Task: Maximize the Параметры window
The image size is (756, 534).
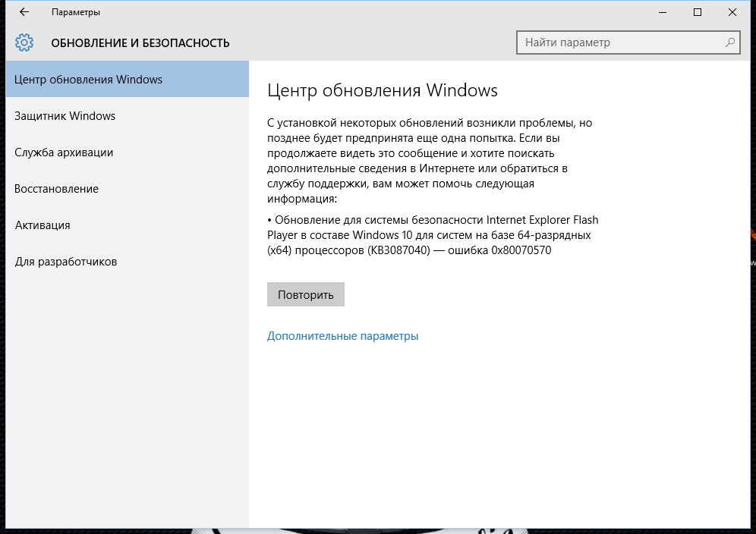Action: tap(698, 12)
